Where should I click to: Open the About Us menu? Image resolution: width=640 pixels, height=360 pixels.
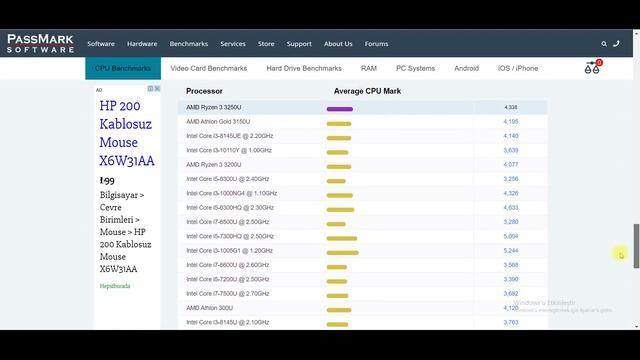click(338, 44)
